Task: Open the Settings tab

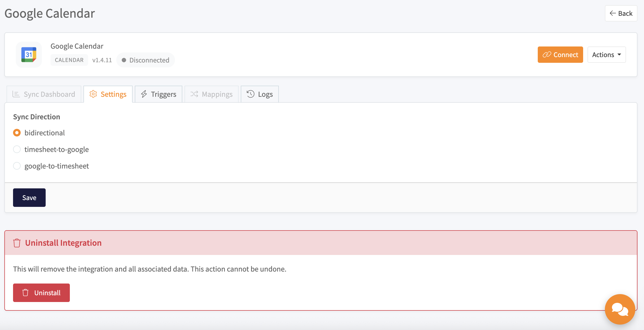Action: (x=108, y=94)
